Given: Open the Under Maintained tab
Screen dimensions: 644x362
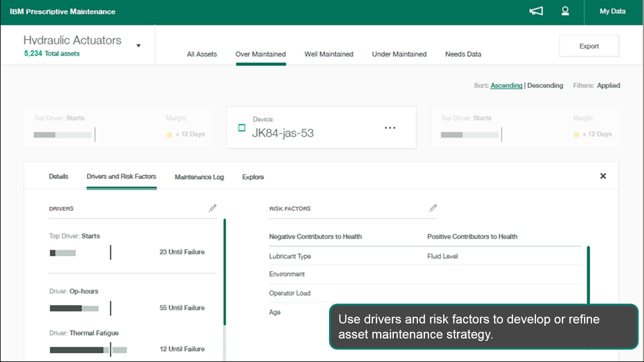Looking at the screenshot, I should [x=399, y=54].
